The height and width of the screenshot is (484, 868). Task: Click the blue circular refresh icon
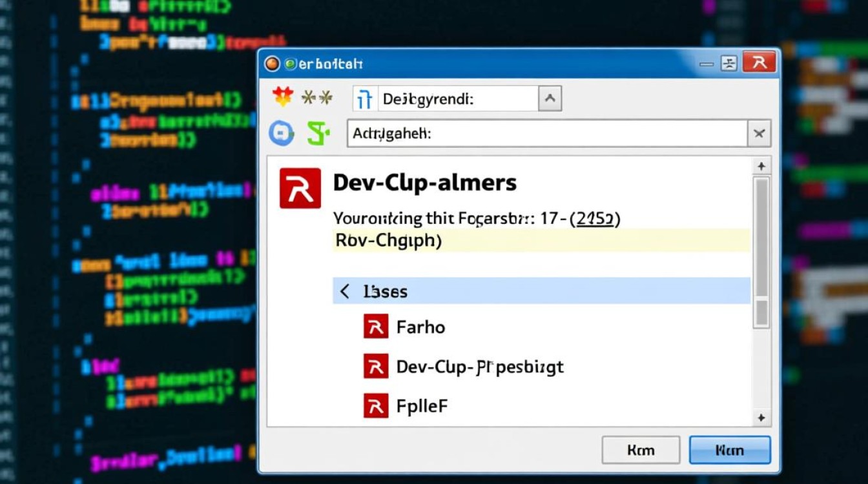(282, 134)
